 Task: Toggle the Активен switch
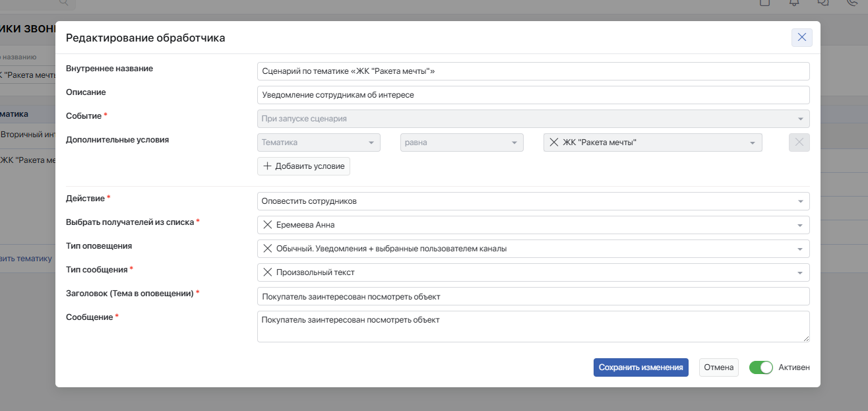point(760,367)
